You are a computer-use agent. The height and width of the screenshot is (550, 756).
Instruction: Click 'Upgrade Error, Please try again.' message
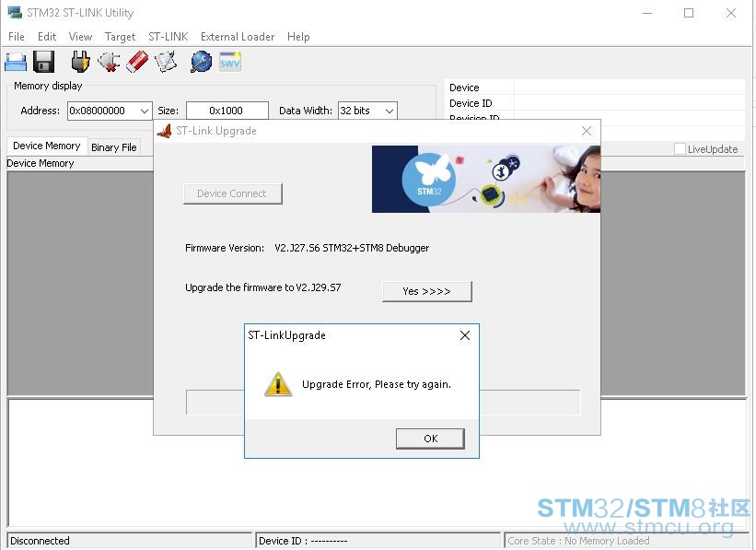pyautogui.click(x=377, y=384)
